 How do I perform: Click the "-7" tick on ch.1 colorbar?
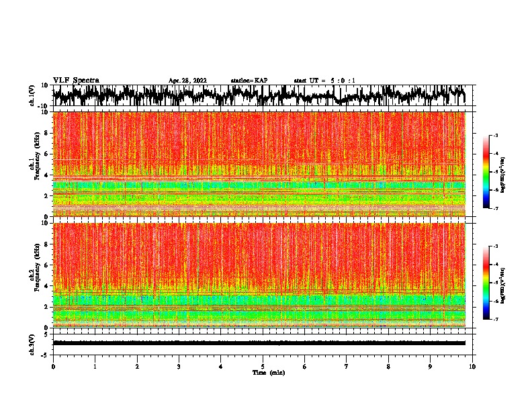tap(496, 208)
